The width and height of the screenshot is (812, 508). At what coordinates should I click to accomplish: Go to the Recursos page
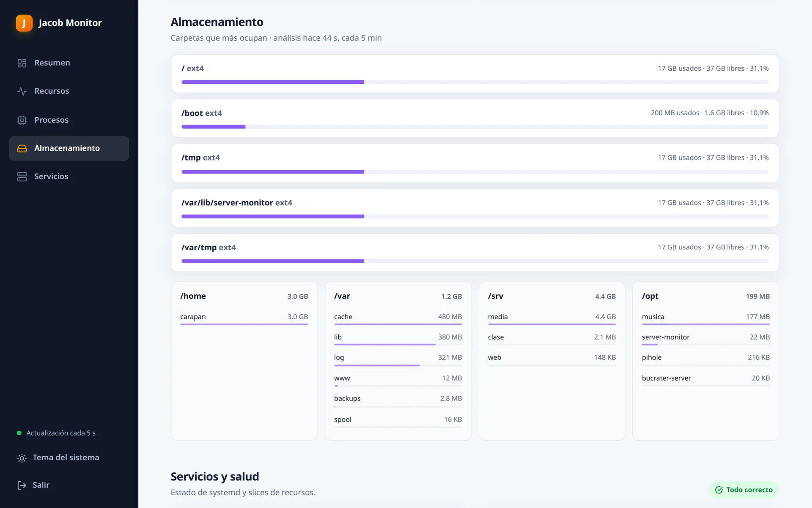[x=69, y=91]
